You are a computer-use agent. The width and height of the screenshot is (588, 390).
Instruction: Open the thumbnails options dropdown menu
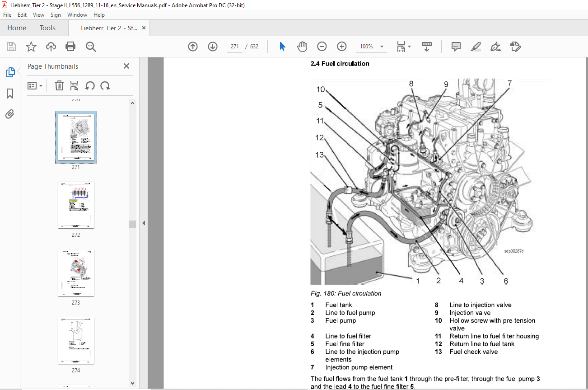(35, 85)
